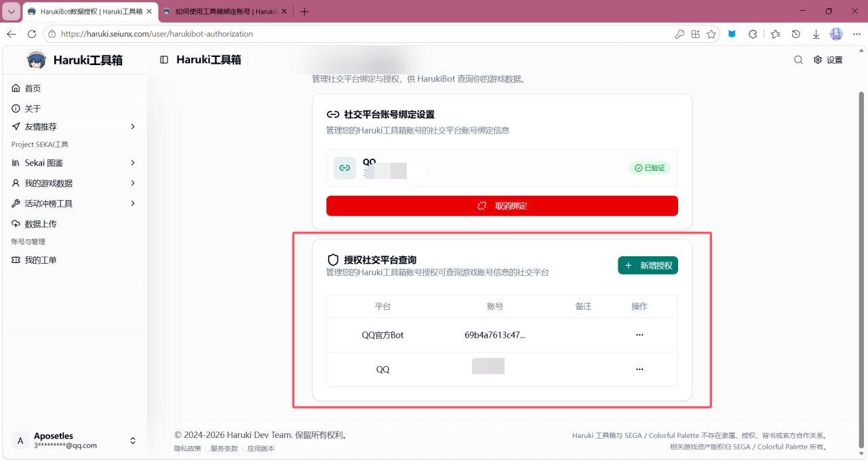
Task: Click the red 取消绑定 button
Action: (502, 205)
